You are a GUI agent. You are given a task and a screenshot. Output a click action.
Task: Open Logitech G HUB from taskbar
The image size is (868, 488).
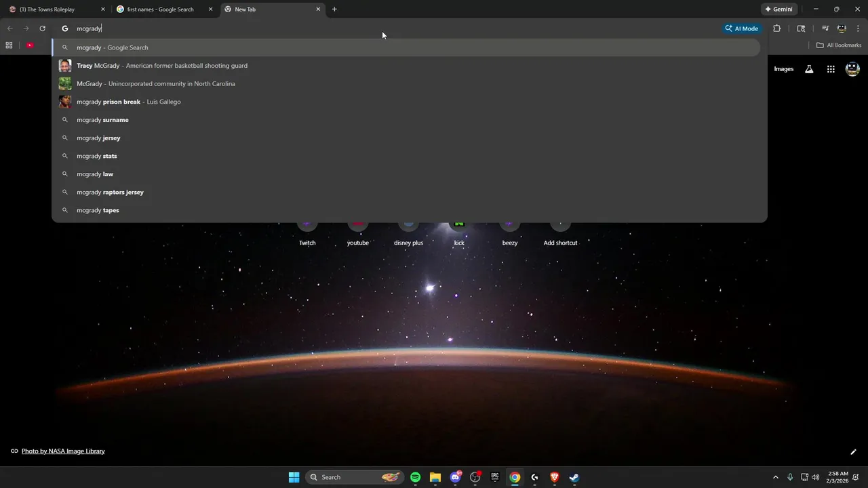(534, 477)
